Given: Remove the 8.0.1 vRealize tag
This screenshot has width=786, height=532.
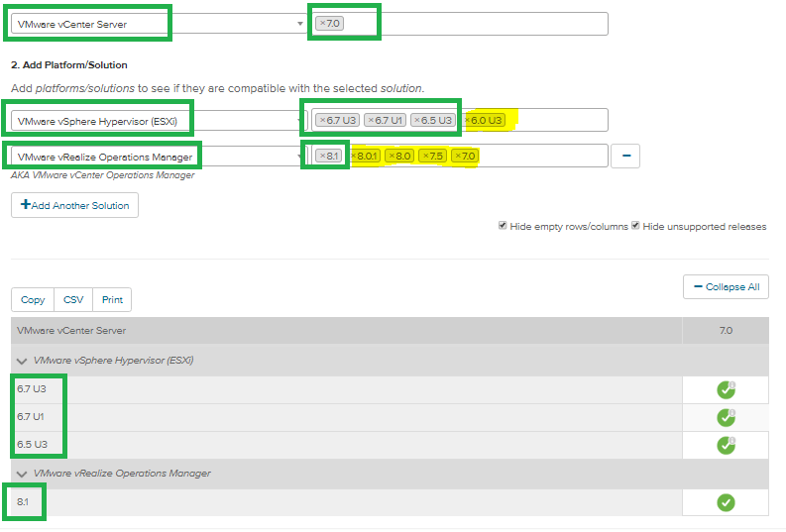Looking at the screenshot, I should pyautogui.click(x=354, y=156).
